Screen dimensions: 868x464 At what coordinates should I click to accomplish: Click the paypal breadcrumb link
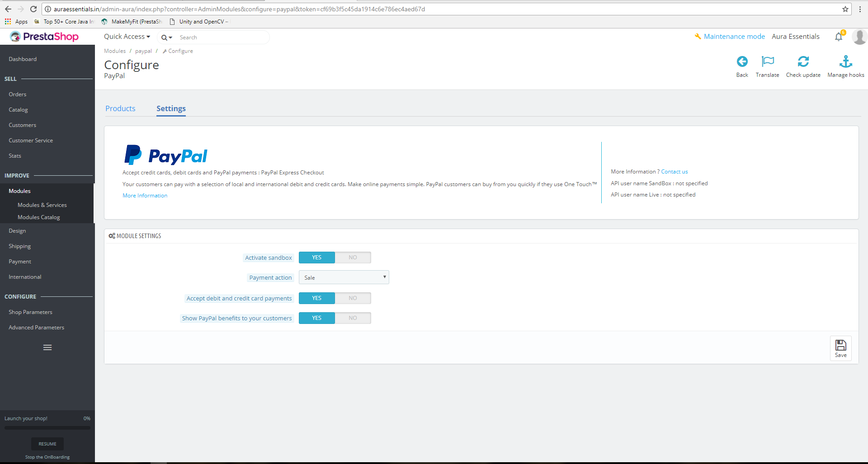coord(143,51)
